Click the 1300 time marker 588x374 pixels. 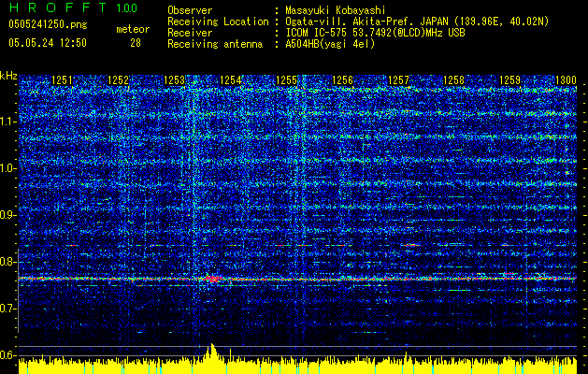tap(566, 80)
